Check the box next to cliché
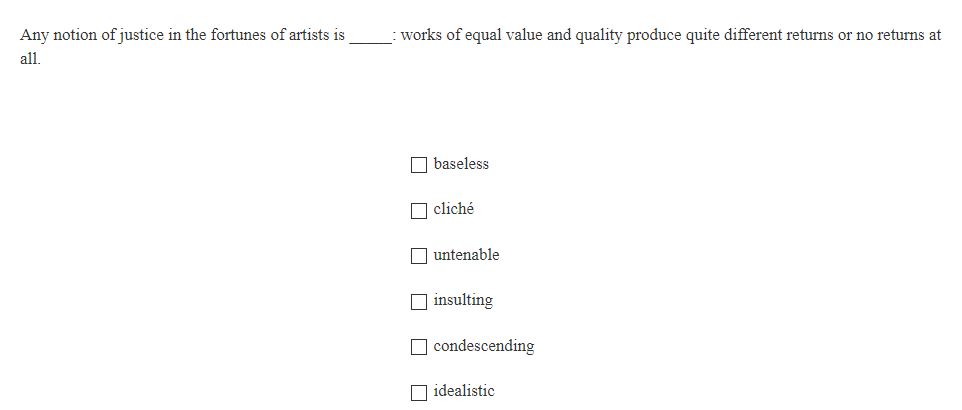Viewport: 962px width, 410px height. pyautogui.click(x=419, y=210)
